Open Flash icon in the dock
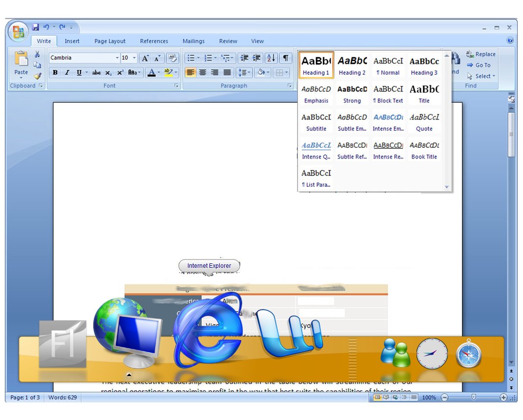The image size is (523, 420). click(x=63, y=344)
